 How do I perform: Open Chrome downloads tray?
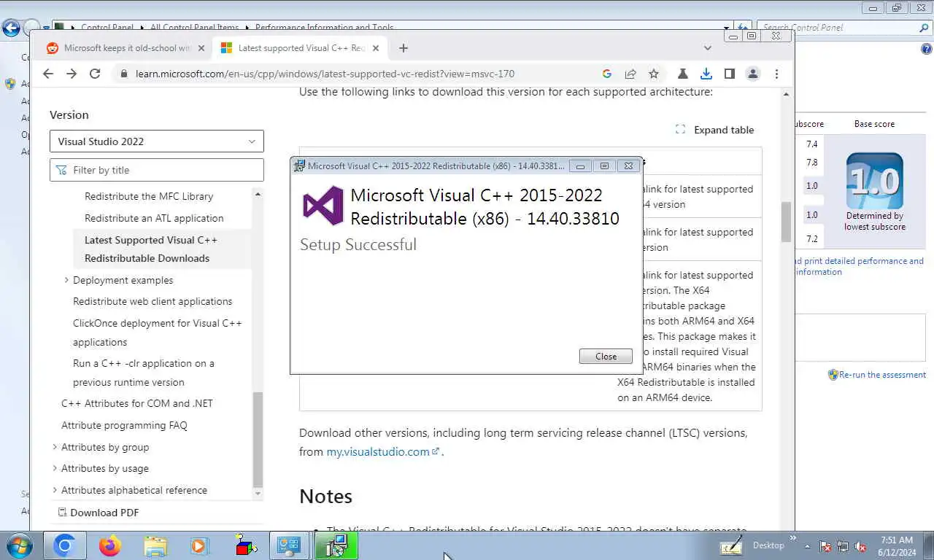pos(706,74)
